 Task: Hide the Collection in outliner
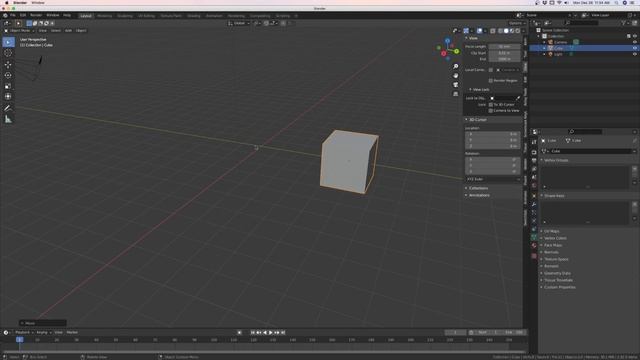[635, 36]
